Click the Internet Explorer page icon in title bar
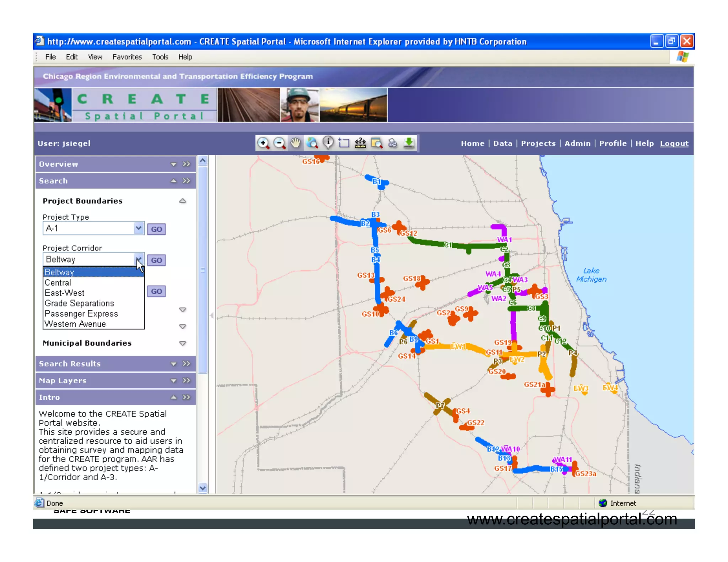 39,41
